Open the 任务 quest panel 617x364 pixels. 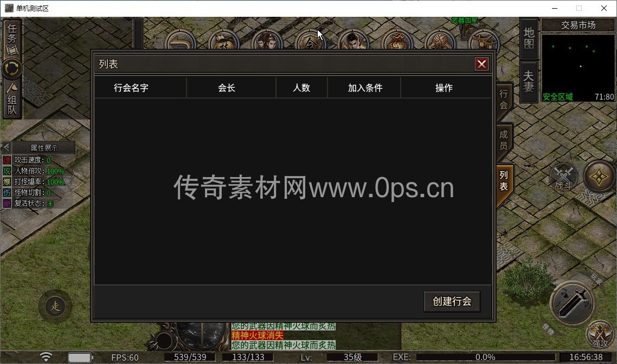point(12,38)
